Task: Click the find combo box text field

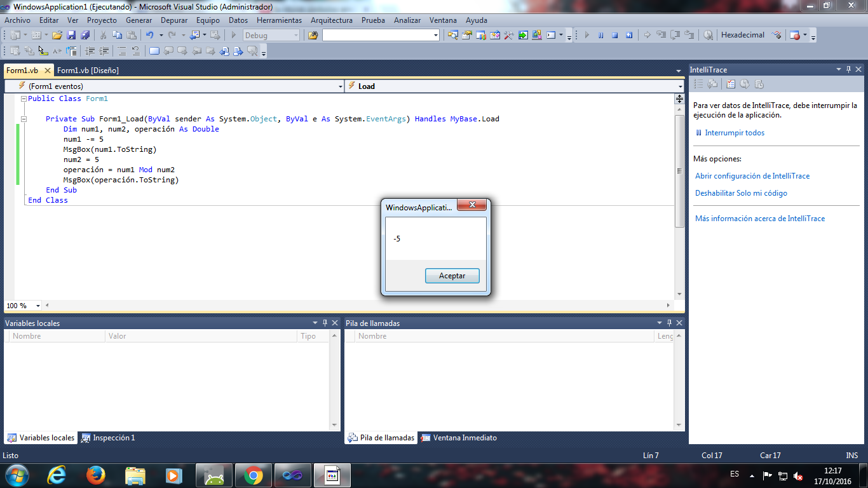Action: [377, 36]
